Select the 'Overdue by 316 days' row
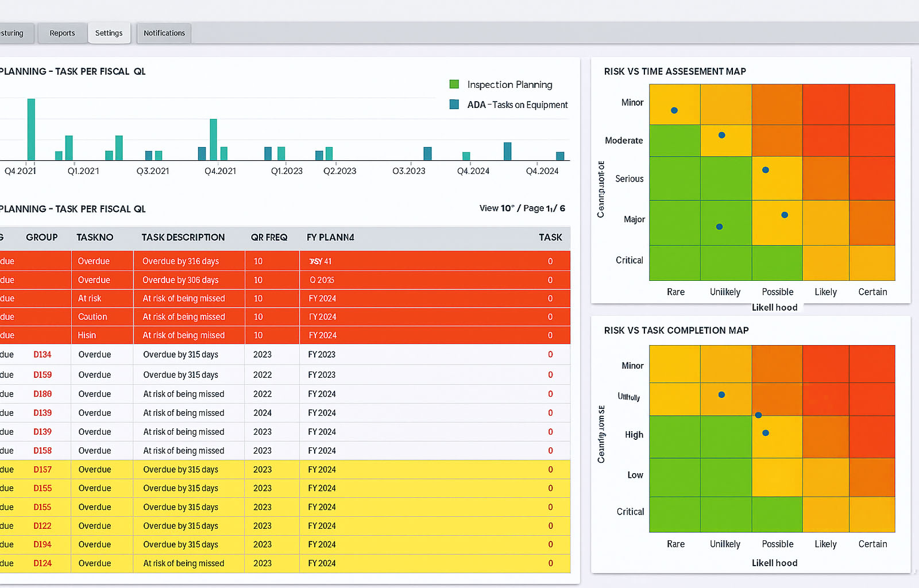Screen dimensions: 919x588 click(180, 261)
